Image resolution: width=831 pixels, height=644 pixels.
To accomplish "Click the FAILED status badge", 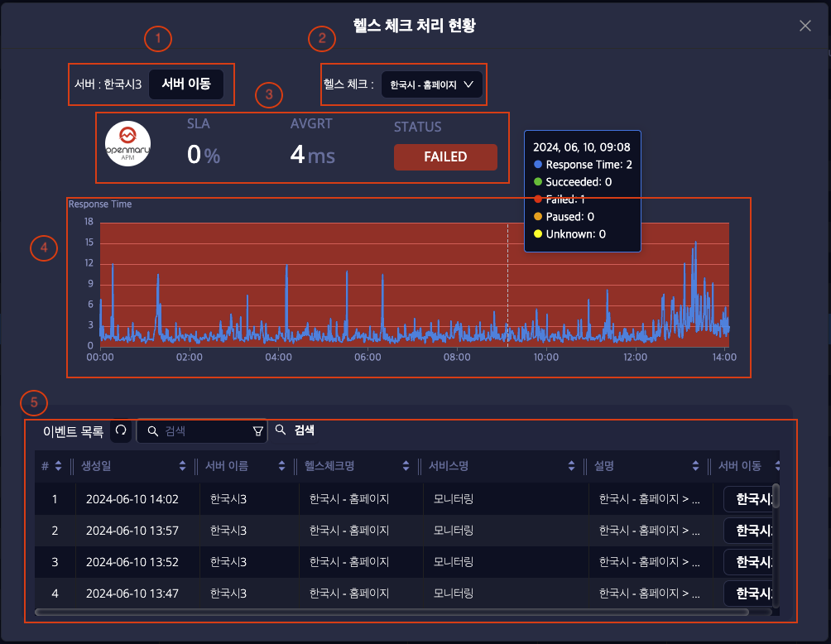I will (445, 156).
